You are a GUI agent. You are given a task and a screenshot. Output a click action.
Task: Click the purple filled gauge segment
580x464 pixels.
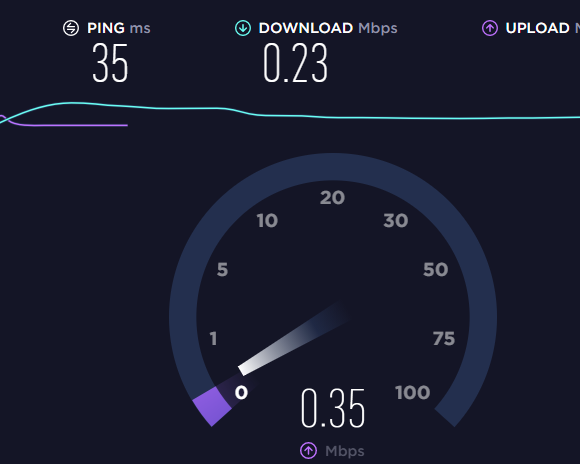click(212, 406)
